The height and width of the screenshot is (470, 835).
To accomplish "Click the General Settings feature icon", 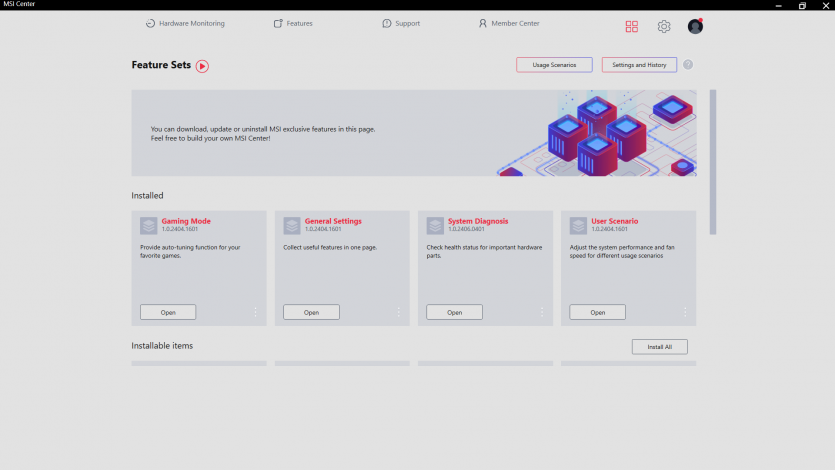I will [x=292, y=226].
